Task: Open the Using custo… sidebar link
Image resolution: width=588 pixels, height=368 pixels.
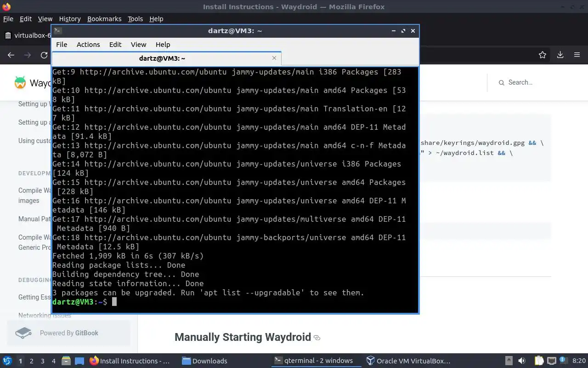Action: (35, 141)
